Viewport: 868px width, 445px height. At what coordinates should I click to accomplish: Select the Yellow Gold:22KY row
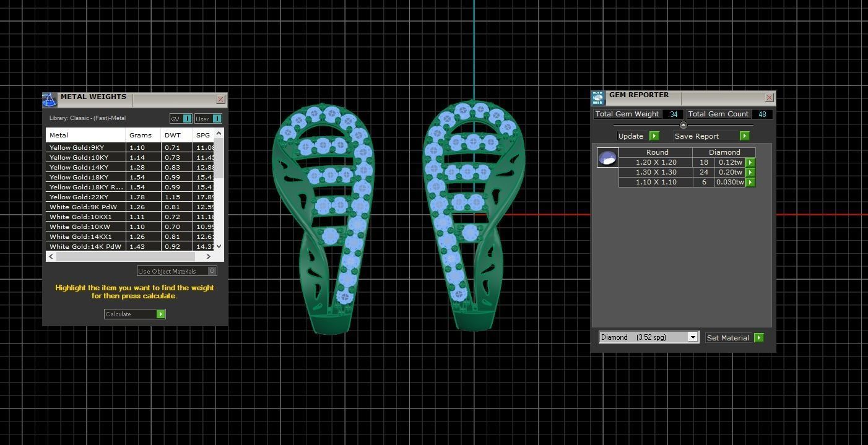[x=130, y=197]
